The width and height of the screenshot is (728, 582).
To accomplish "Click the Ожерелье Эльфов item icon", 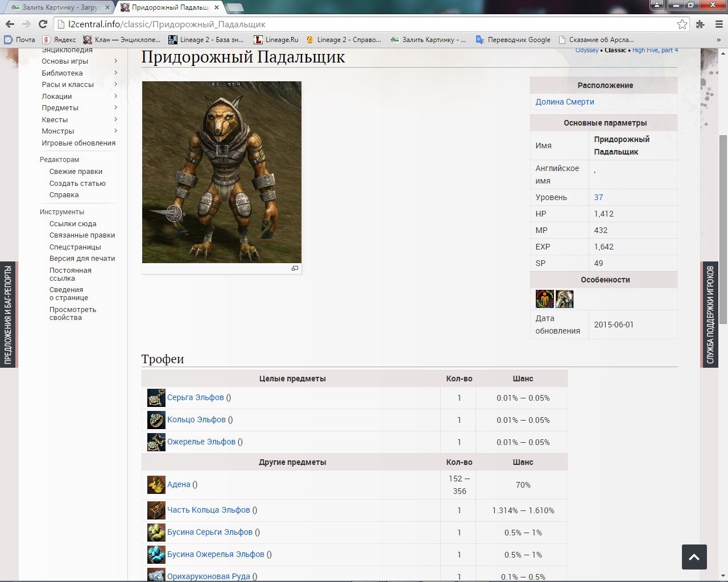I will [156, 442].
